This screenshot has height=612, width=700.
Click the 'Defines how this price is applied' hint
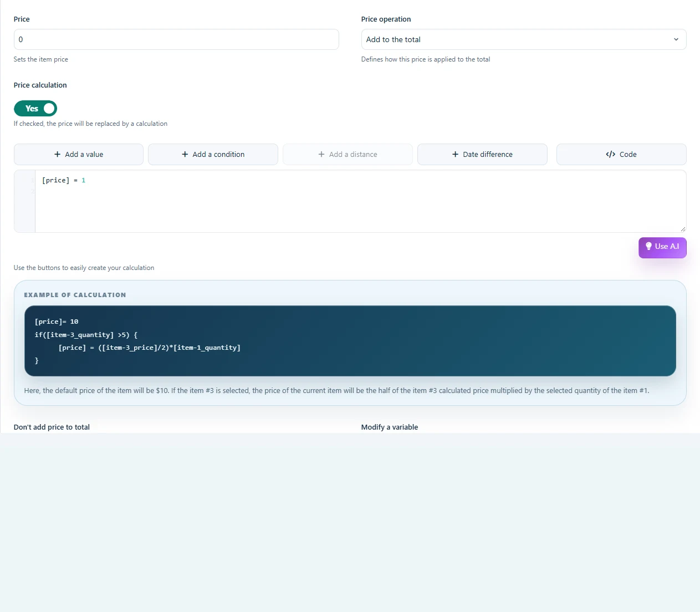click(x=426, y=59)
